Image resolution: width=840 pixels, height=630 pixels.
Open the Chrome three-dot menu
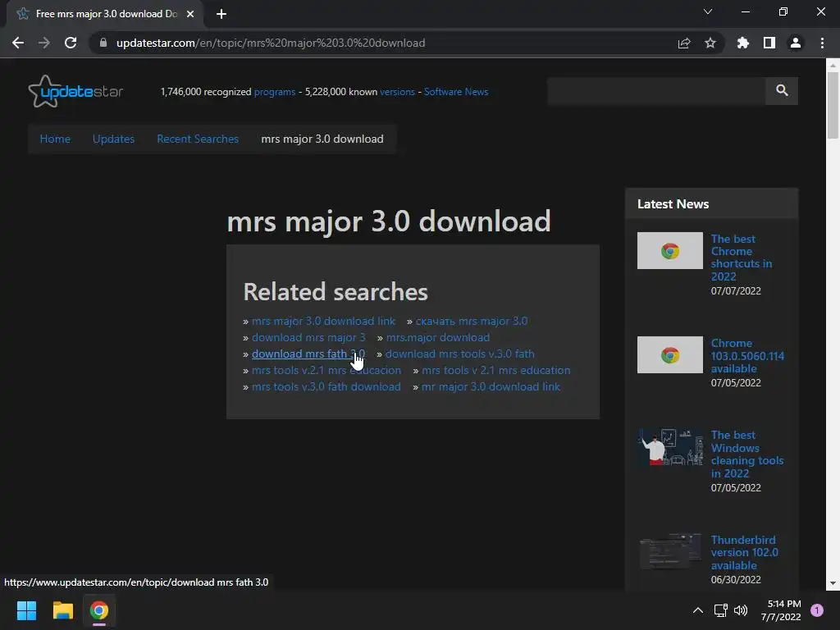(822, 43)
